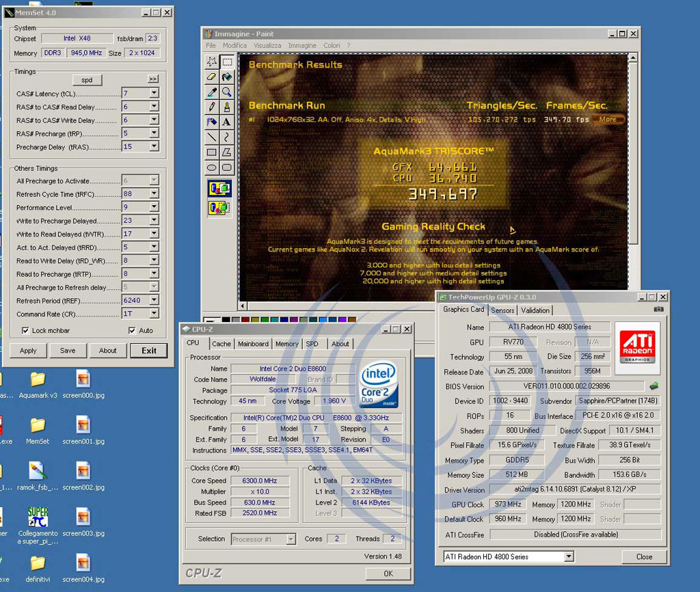Open the Modifica menu in Paint
The image size is (700, 592).
[x=235, y=46]
